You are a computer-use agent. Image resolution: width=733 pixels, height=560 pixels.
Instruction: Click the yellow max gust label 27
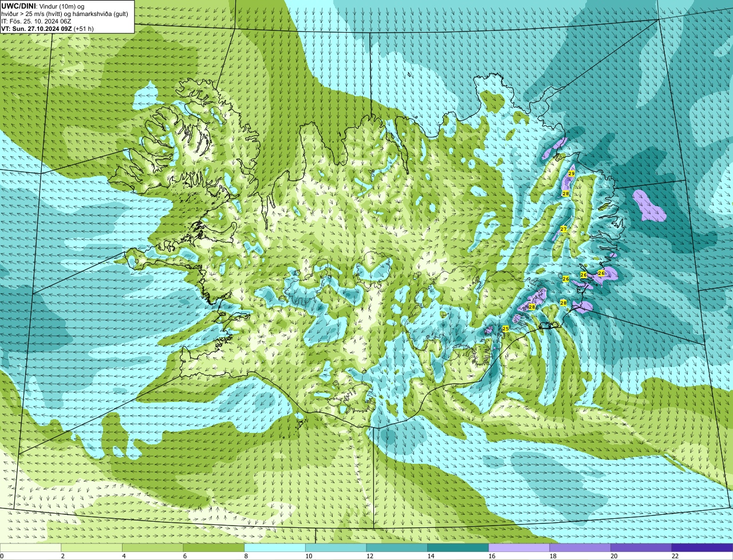point(563,229)
